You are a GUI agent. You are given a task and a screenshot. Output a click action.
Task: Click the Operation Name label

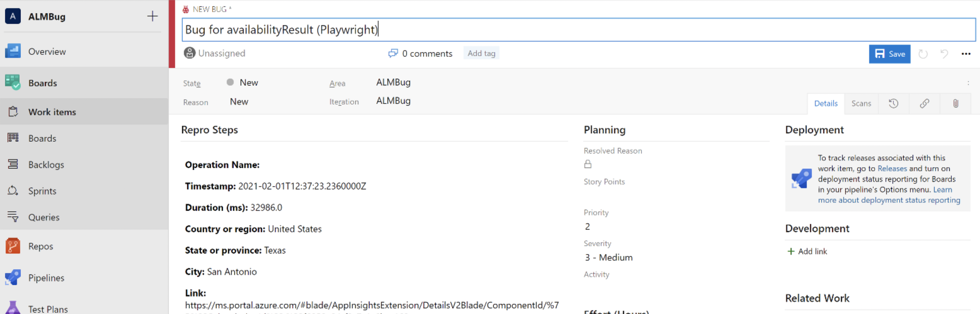click(x=222, y=165)
